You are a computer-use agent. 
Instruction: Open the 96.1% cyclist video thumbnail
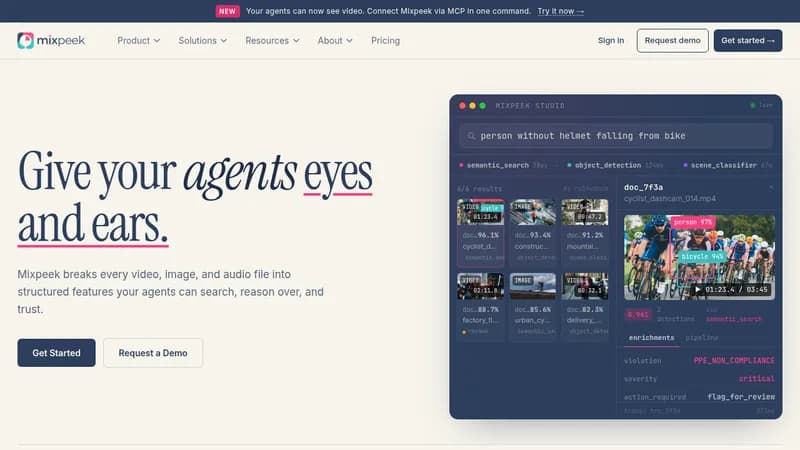coord(480,212)
